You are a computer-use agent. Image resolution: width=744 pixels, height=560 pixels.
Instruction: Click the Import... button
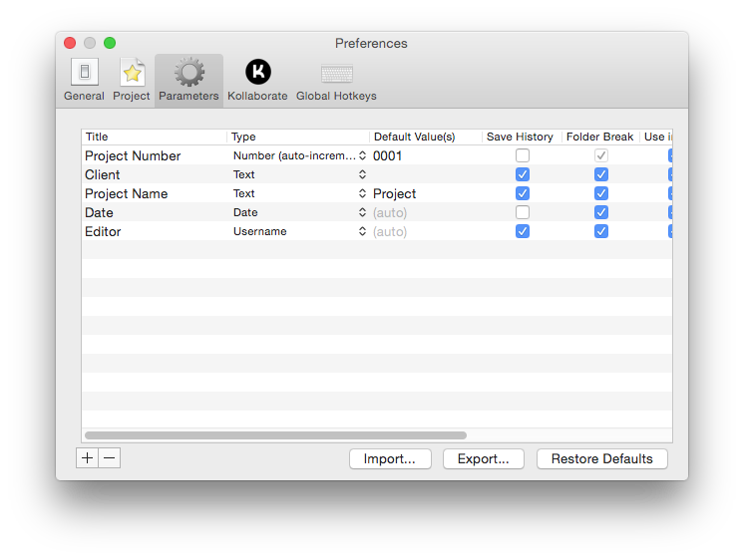coord(390,459)
